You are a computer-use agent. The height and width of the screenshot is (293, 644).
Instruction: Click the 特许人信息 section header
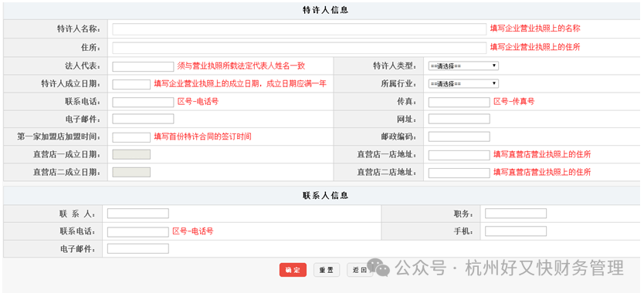(325, 11)
